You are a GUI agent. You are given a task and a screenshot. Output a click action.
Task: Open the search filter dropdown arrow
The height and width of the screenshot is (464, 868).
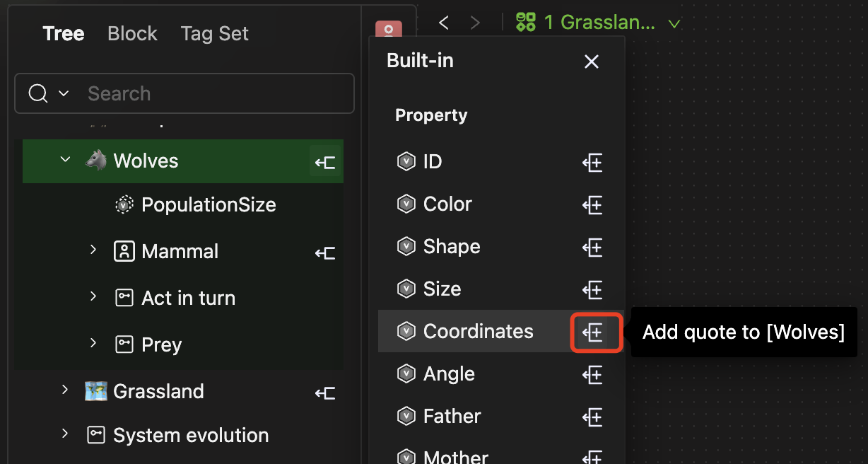pyautogui.click(x=64, y=93)
